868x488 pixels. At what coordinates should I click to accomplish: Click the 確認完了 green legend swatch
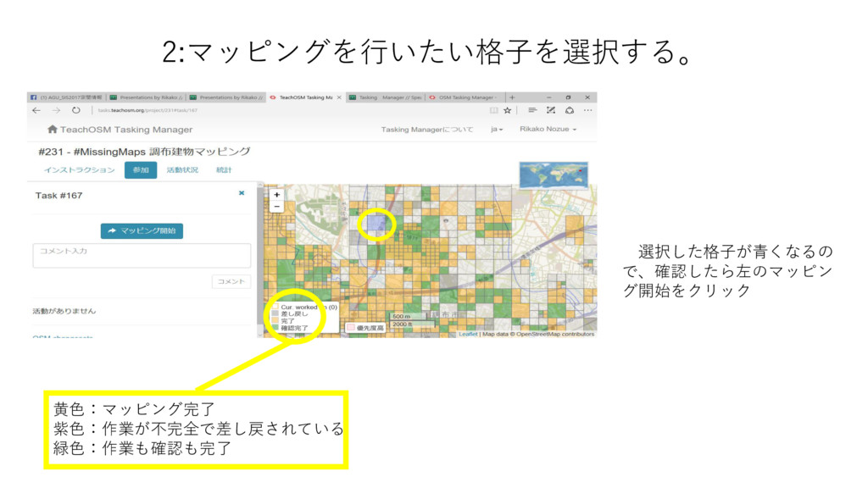[275, 328]
